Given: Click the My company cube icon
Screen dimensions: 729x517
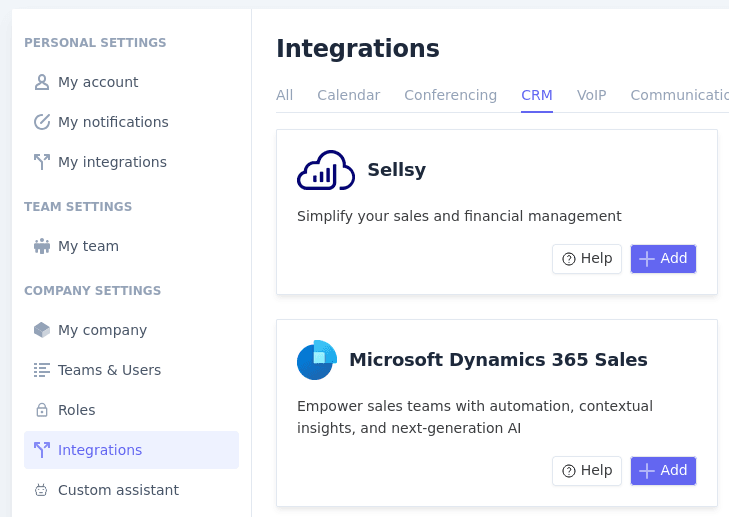Looking at the screenshot, I should pos(42,330).
